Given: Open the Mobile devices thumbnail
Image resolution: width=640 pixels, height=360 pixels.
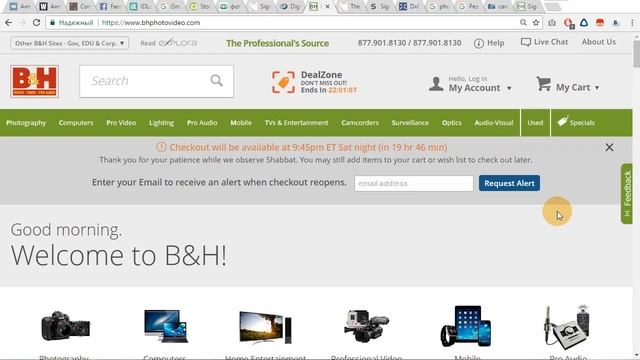Looking at the screenshot, I should click(466, 326).
